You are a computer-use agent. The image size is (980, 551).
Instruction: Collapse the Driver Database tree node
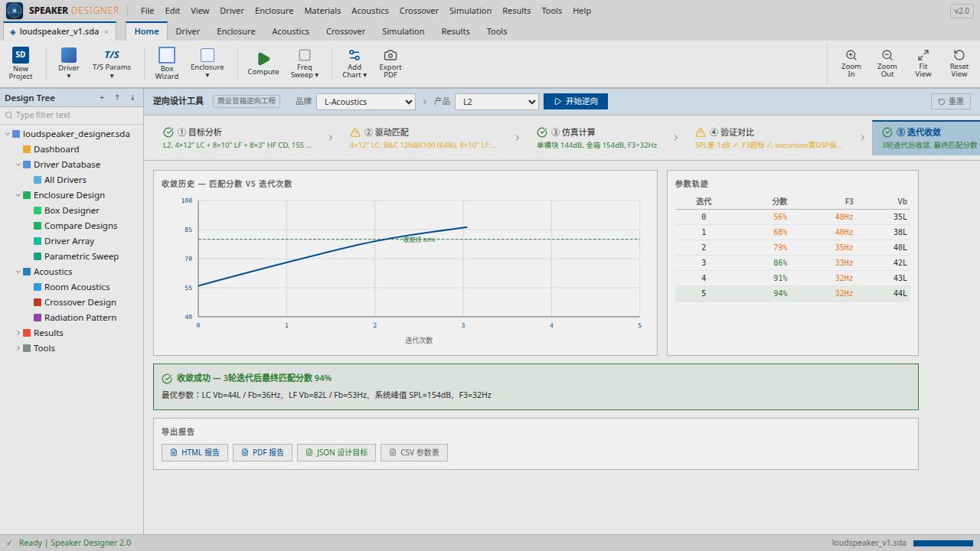[x=18, y=165]
